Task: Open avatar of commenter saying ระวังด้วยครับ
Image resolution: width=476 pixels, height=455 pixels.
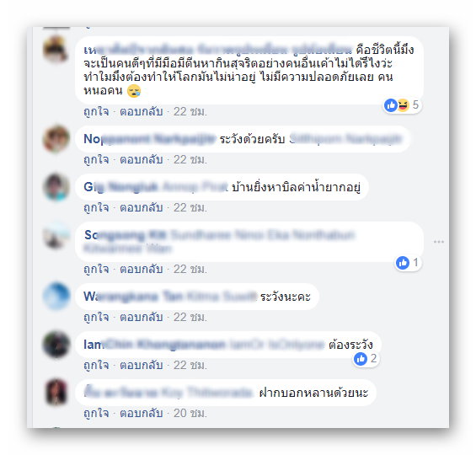Action: pos(56,139)
